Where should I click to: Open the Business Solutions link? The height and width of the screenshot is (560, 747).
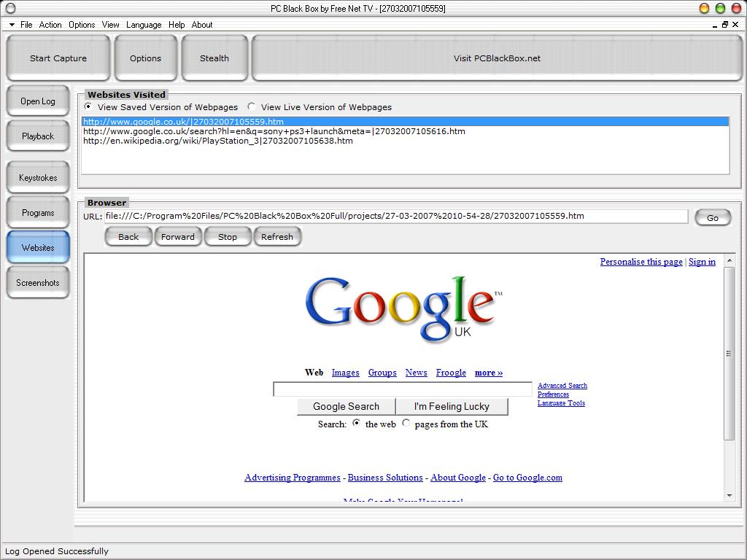pyautogui.click(x=385, y=478)
